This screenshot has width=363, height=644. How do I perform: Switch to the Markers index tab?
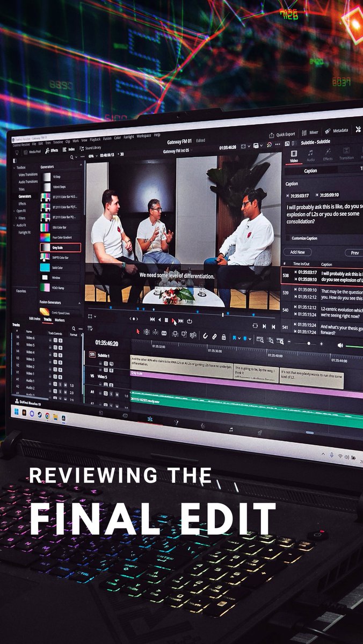60,320
